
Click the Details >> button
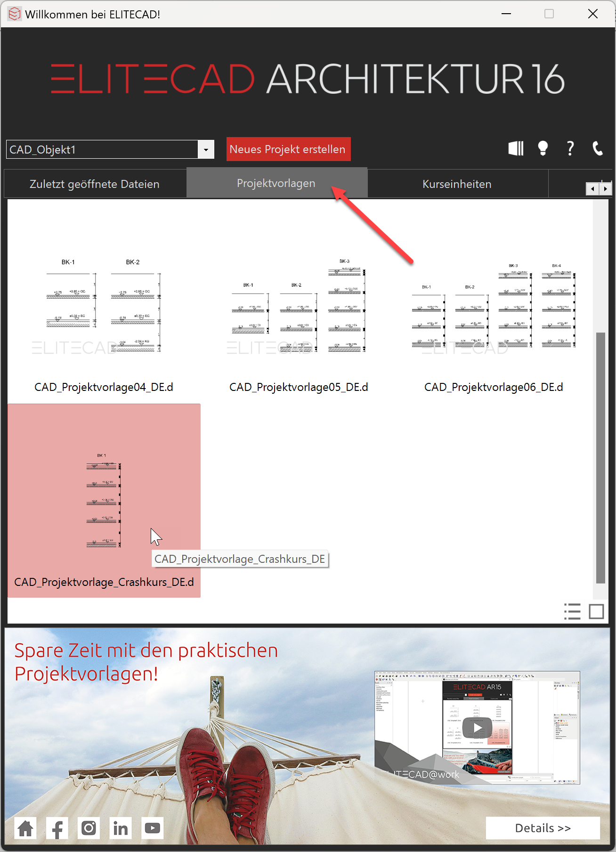[x=543, y=828]
